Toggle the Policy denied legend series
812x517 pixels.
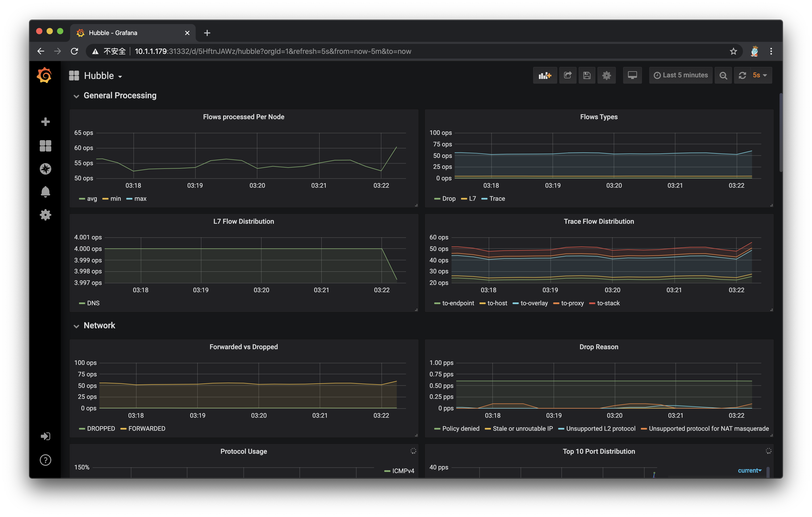[x=460, y=428]
